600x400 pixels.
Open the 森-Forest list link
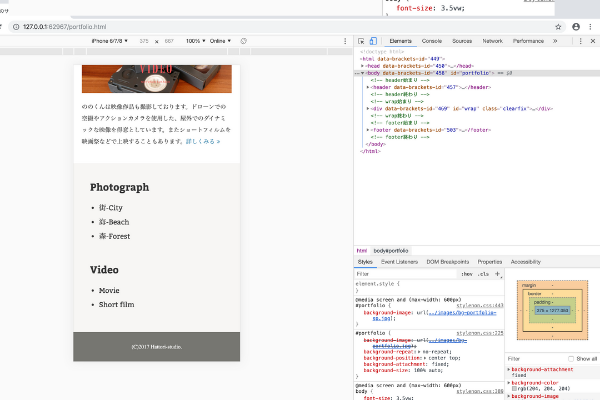click(x=114, y=236)
